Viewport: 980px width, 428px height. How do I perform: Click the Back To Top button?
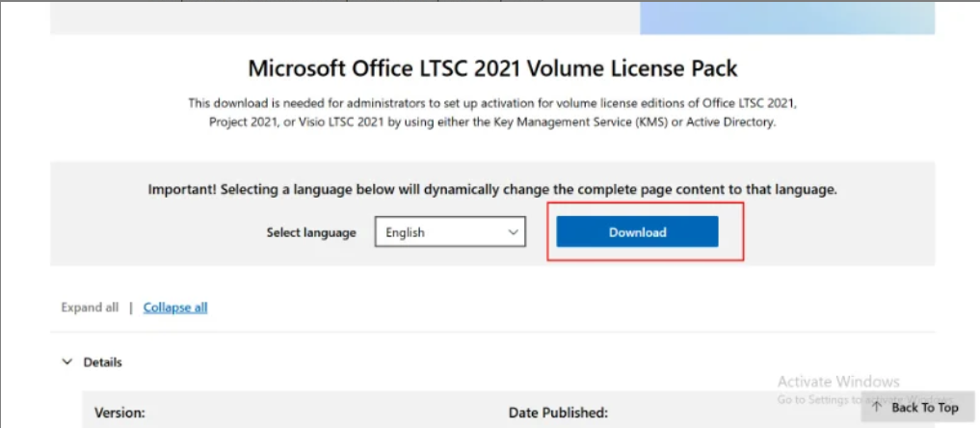[916, 408]
